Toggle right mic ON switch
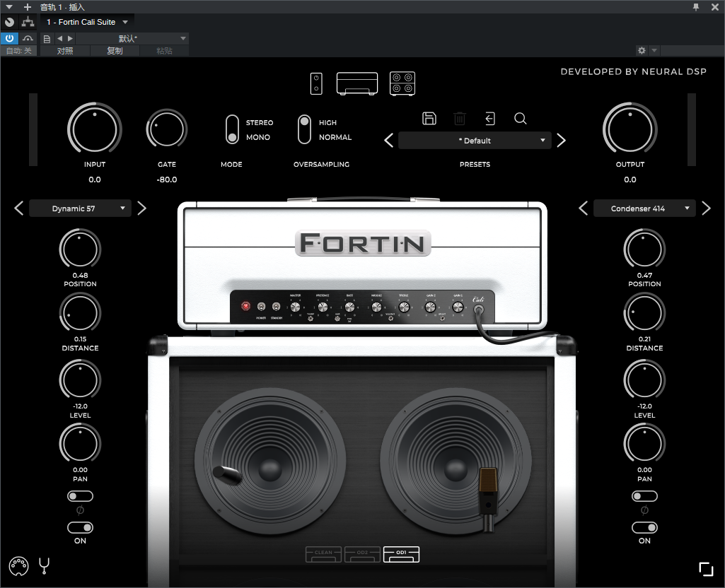725x588 pixels. (644, 527)
